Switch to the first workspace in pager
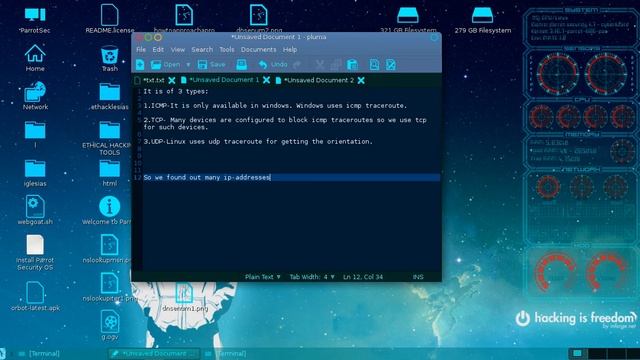 pos(577,353)
